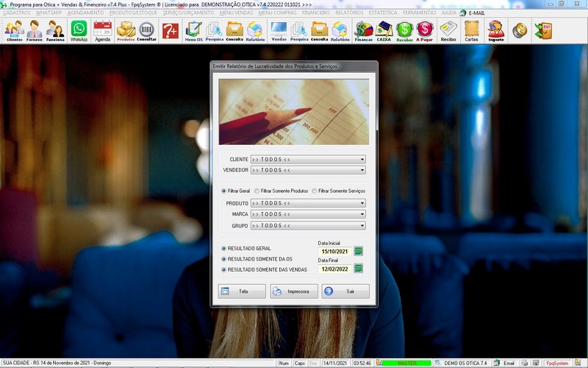Open the FINANCEIRO menu
588x368 pixels.
pyautogui.click(x=316, y=13)
